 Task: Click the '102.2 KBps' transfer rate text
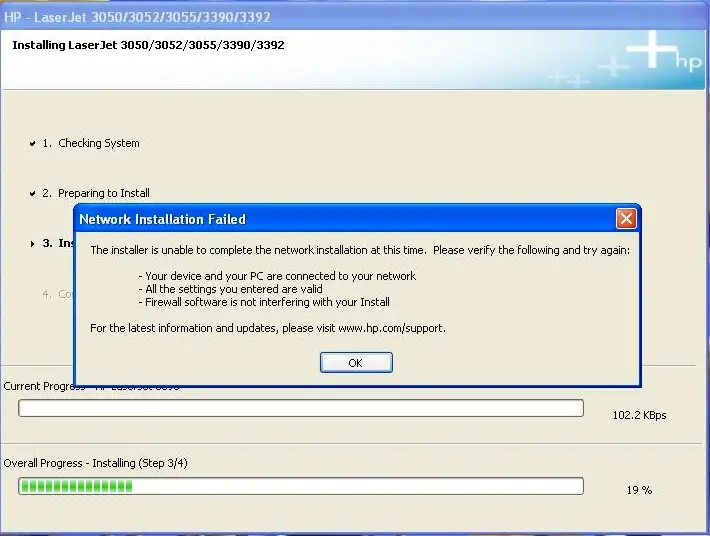[x=639, y=415]
